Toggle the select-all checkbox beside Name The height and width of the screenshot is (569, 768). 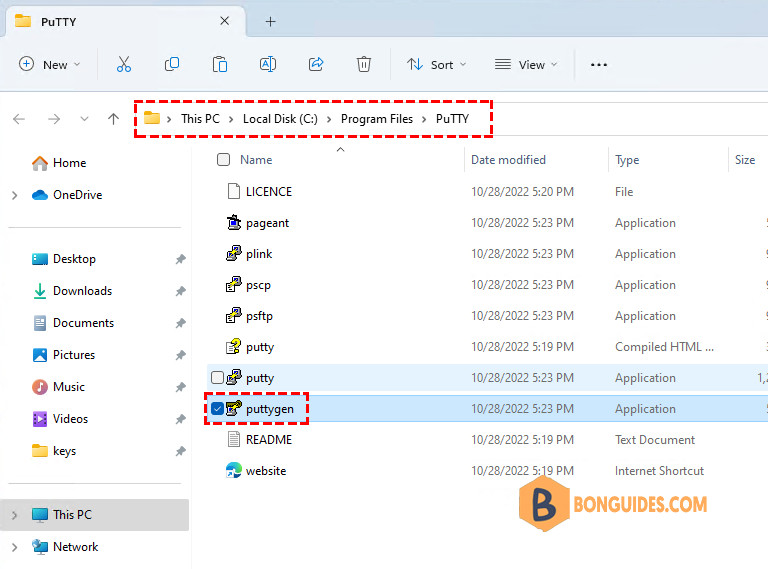223,160
